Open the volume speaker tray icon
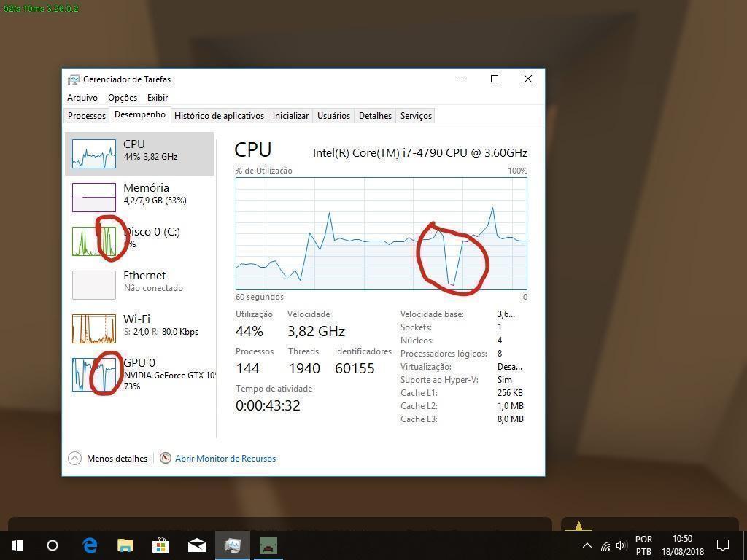The height and width of the screenshot is (560, 747). pos(622,545)
